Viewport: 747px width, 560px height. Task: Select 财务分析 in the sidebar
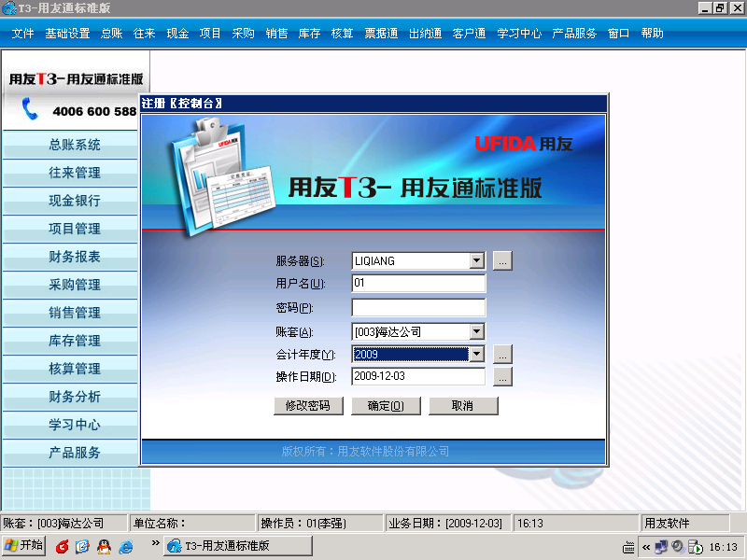pyautogui.click(x=71, y=397)
